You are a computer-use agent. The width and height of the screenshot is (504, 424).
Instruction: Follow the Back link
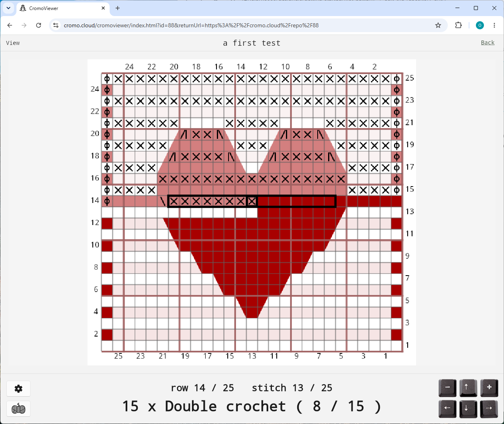click(x=488, y=43)
